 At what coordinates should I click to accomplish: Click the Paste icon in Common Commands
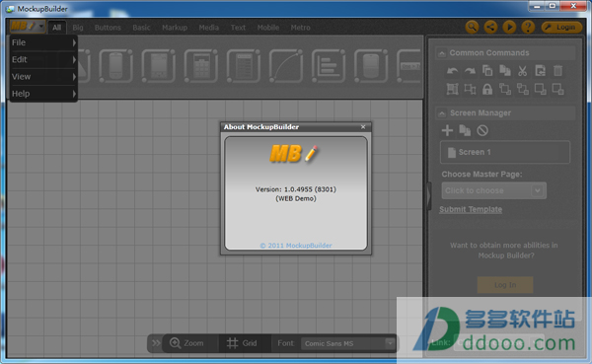(541, 71)
